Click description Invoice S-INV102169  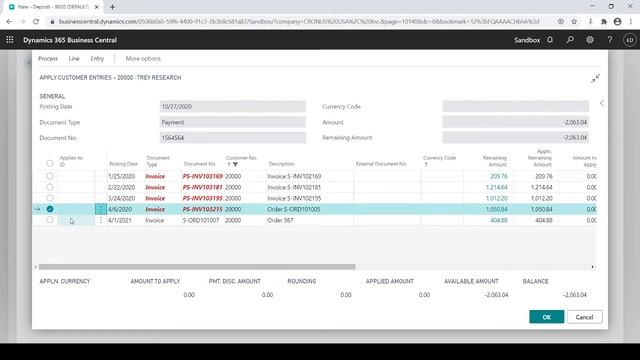point(294,176)
